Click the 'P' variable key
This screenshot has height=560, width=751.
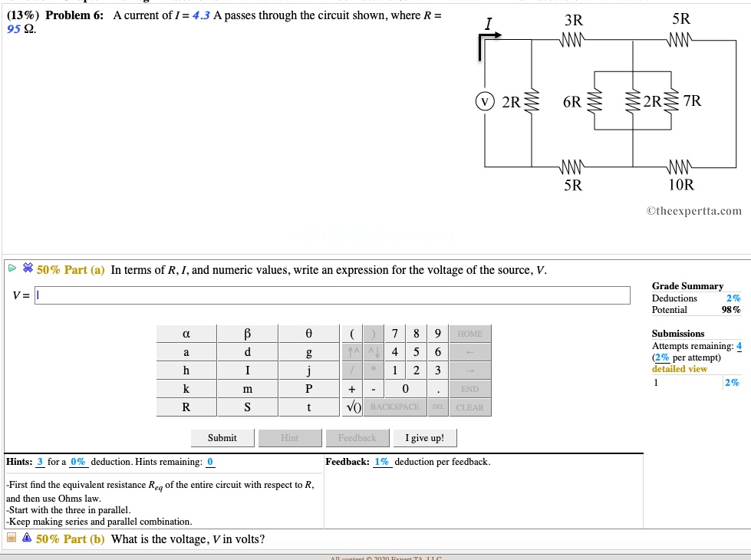(x=309, y=389)
